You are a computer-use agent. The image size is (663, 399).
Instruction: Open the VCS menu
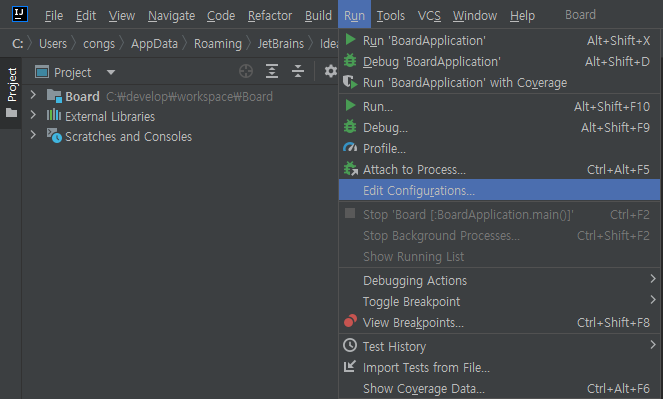tap(429, 16)
